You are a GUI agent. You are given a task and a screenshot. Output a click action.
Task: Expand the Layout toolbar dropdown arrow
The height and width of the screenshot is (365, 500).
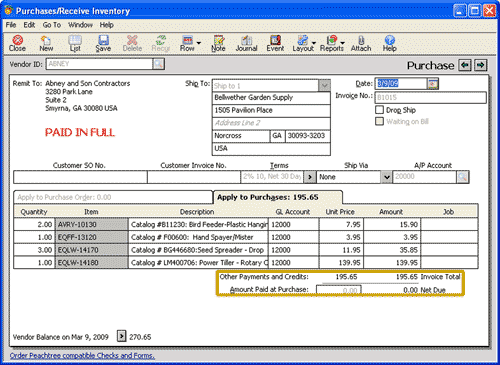coord(314,43)
